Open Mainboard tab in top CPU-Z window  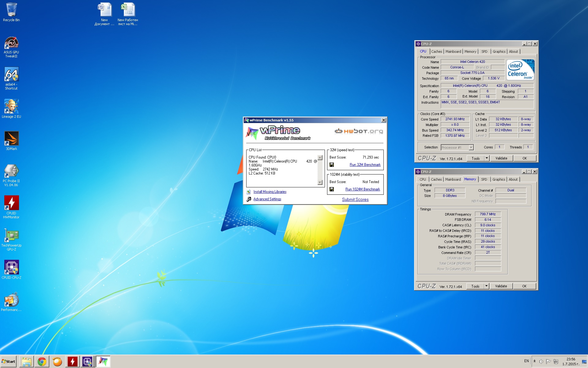(453, 52)
